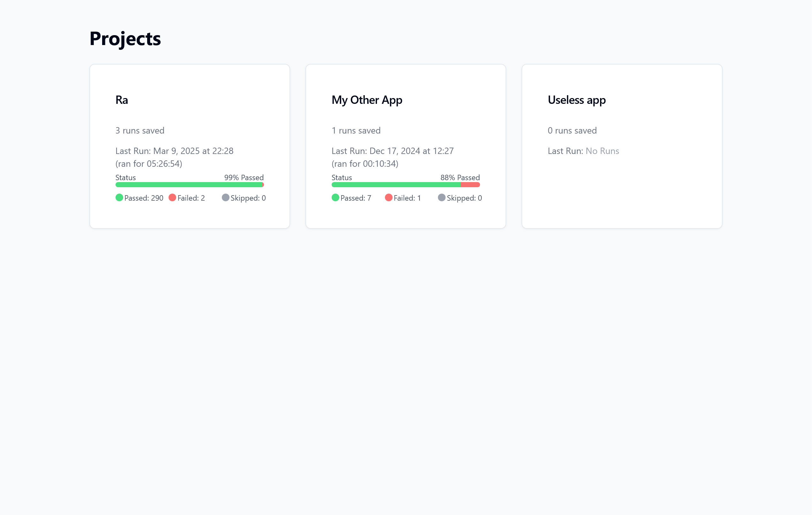
Task: Click the Ra status progress bar
Action: 190,185
